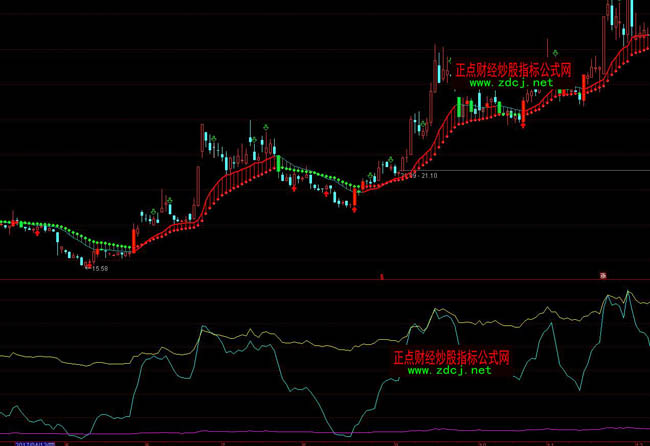
Task: Select the magenta baseline in the indicator panel
Action: point(300,432)
